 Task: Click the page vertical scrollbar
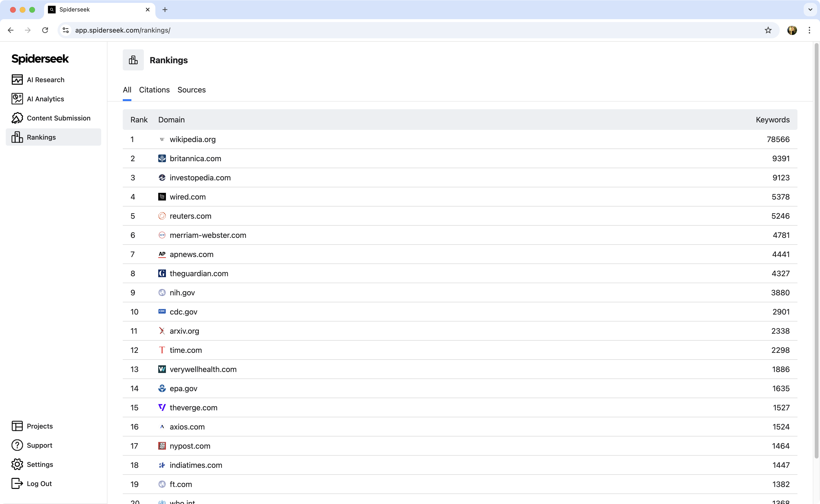[817, 251]
